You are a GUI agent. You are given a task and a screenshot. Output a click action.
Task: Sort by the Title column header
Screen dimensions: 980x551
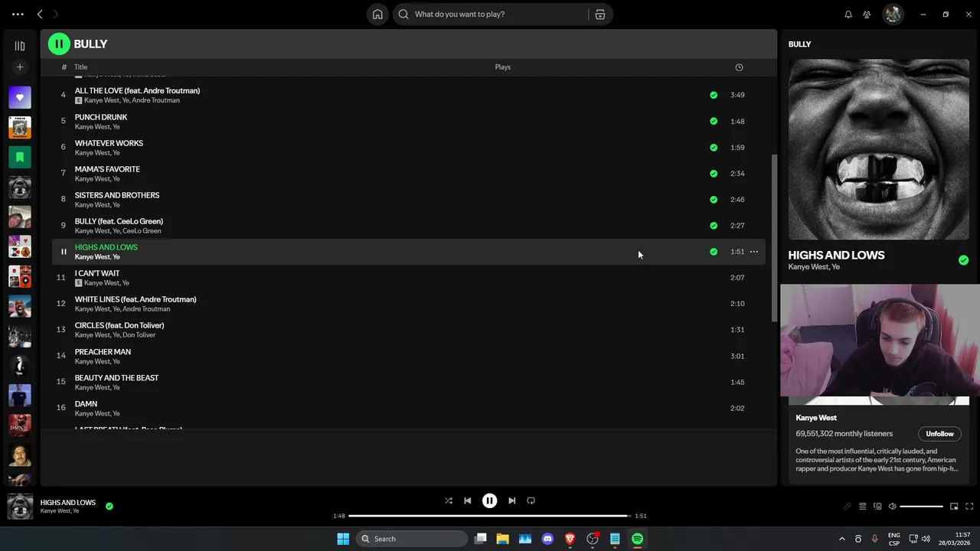click(x=80, y=67)
